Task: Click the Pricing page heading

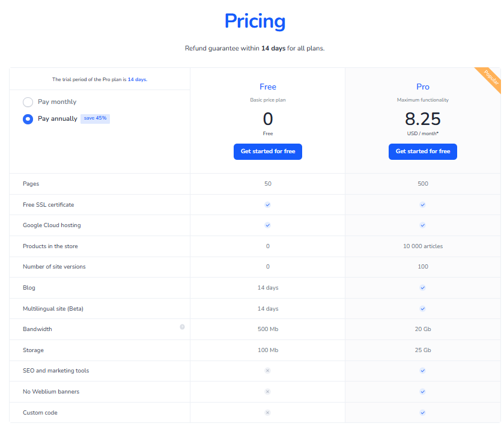Action: click(x=255, y=21)
